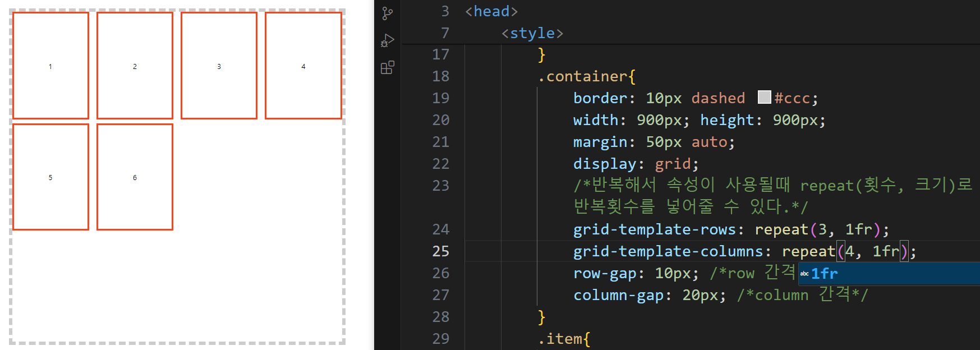Click the grid-template-columns property name
This screenshot has height=350, width=980.
click(x=668, y=251)
